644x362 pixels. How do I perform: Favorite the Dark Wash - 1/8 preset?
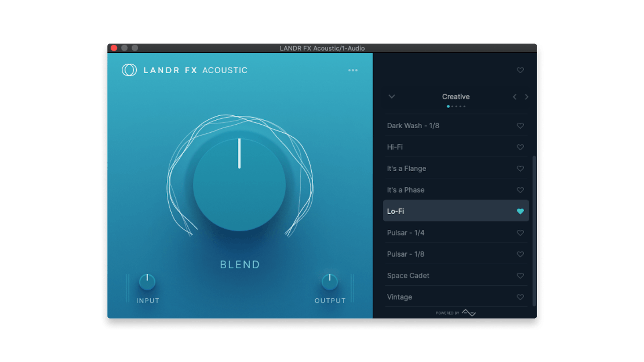tap(520, 126)
